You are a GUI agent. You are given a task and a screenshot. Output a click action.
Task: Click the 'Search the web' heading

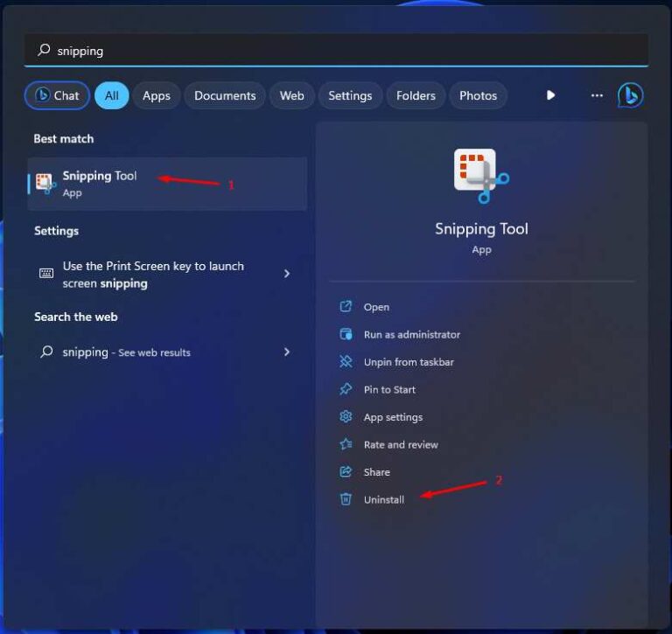point(76,317)
